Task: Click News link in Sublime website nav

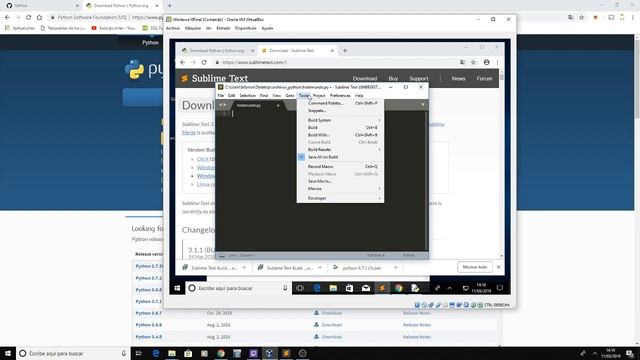Action: (458, 78)
